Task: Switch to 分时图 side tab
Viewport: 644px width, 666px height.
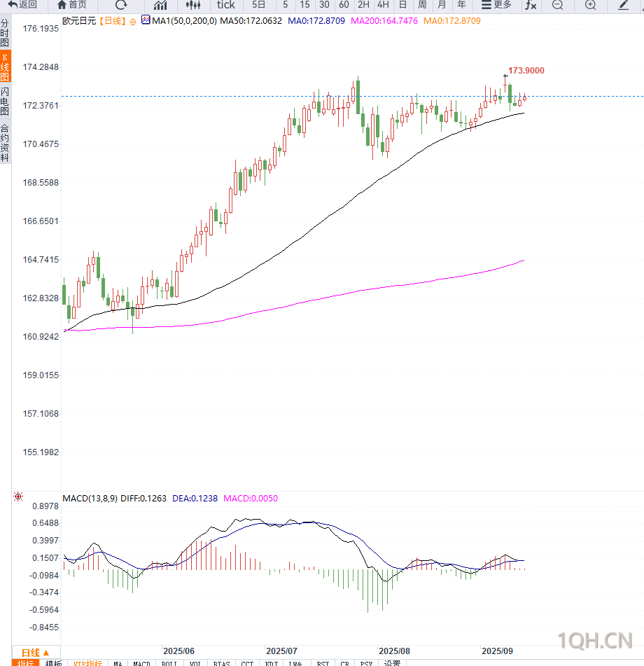Action: point(5,33)
